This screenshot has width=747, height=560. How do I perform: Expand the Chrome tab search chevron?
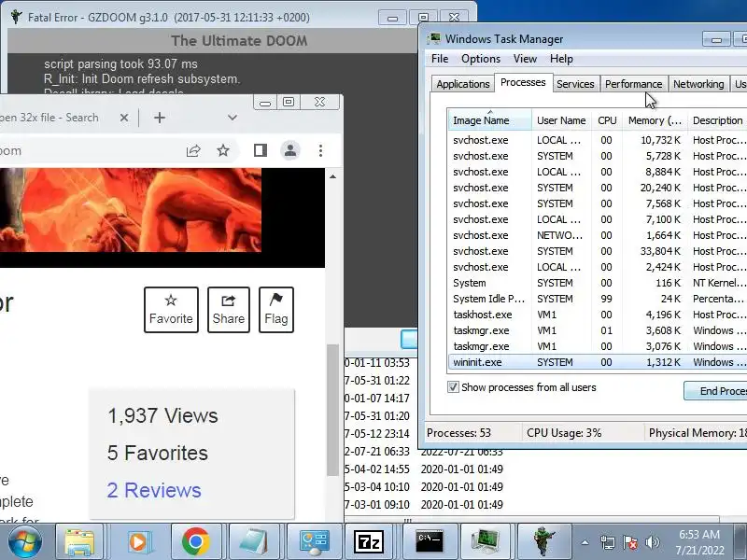(233, 118)
